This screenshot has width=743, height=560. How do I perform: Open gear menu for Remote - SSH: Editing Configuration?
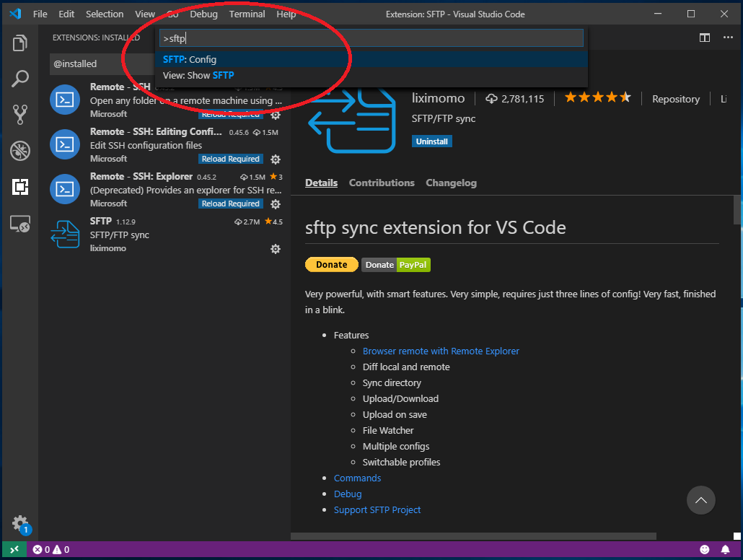(x=276, y=159)
